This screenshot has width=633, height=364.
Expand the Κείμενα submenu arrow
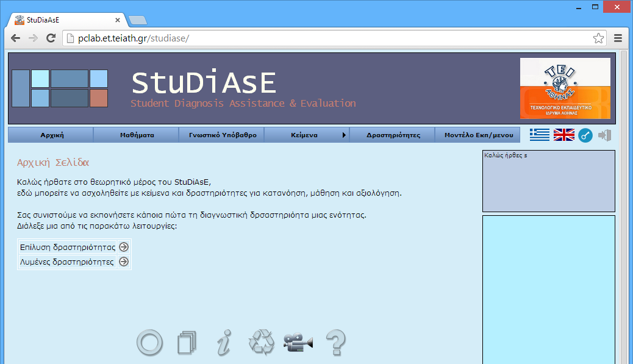coord(344,135)
